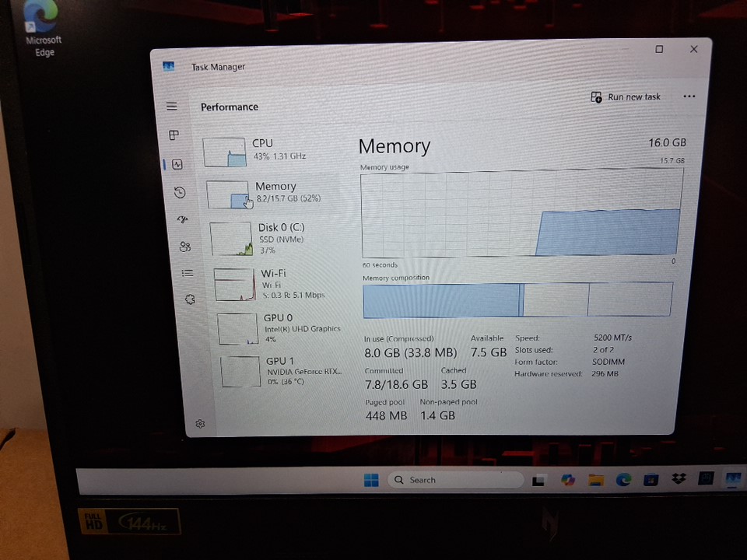Image resolution: width=747 pixels, height=560 pixels.
Task: Open the three-dots more options menu
Action: click(689, 96)
